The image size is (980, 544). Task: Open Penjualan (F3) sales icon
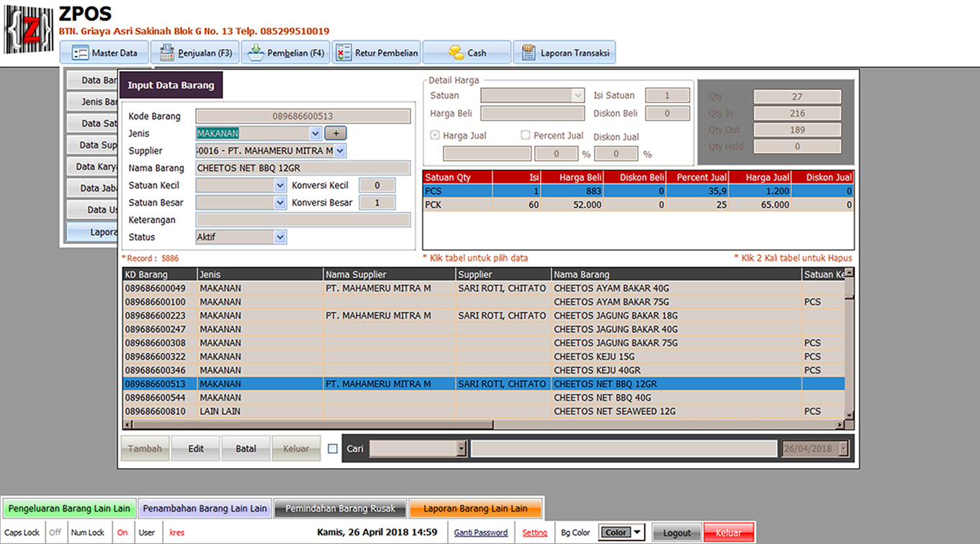point(167,53)
